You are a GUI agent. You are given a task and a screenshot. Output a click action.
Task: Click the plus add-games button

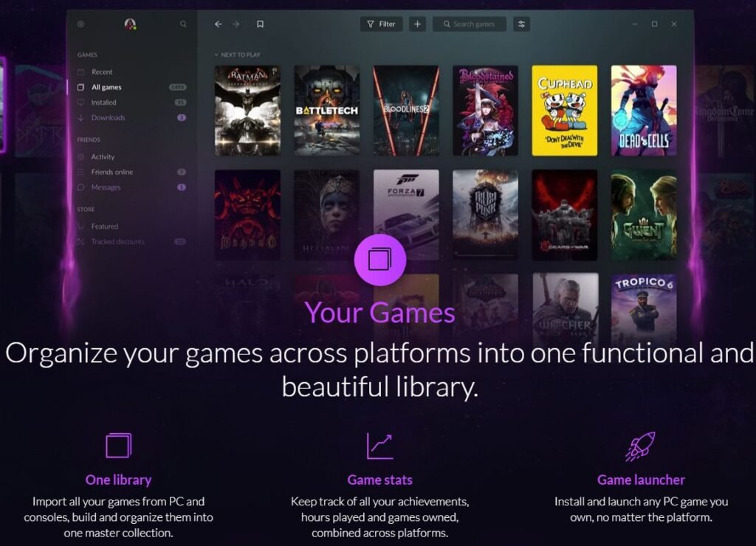[x=418, y=24]
